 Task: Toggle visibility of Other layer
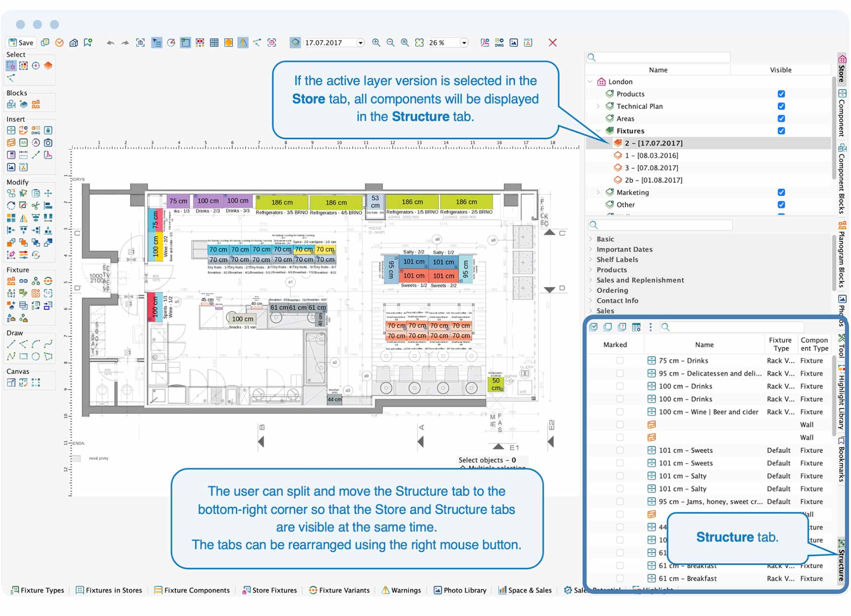pyautogui.click(x=781, y=205)
